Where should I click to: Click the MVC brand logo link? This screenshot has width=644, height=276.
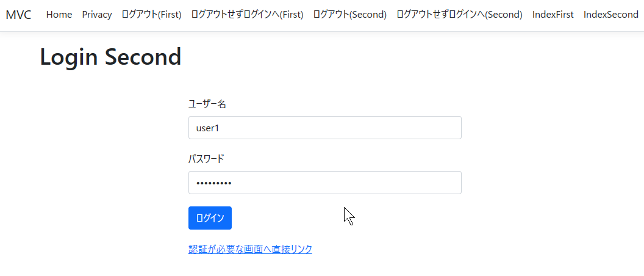[18, 15]
